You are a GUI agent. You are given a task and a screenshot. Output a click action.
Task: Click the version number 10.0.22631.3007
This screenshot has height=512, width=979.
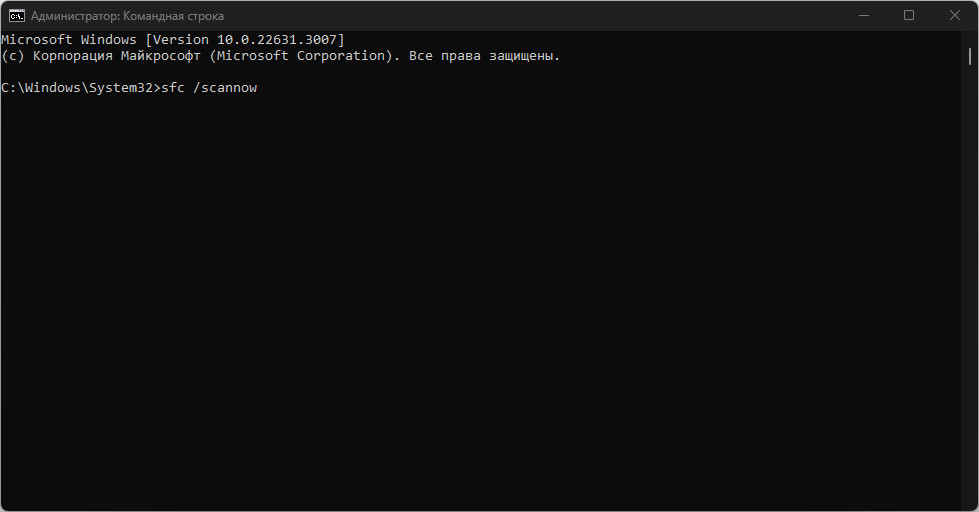click(280, 39)
